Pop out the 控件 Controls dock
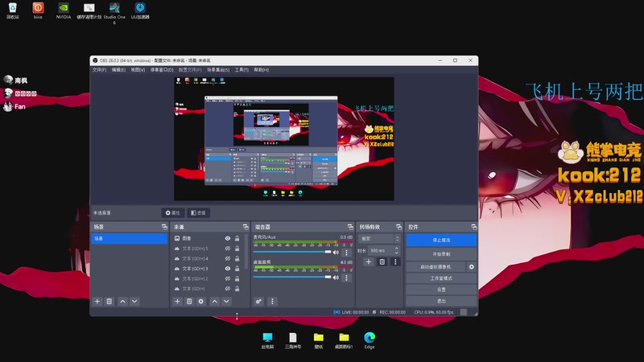This screenshot has width=644, height=362. [x=474, y=227]
